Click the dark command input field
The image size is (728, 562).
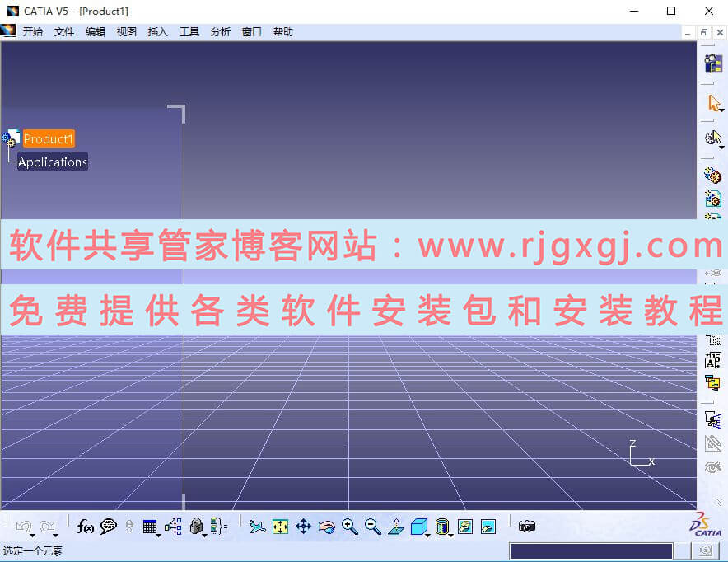click(x=591, y=551)
